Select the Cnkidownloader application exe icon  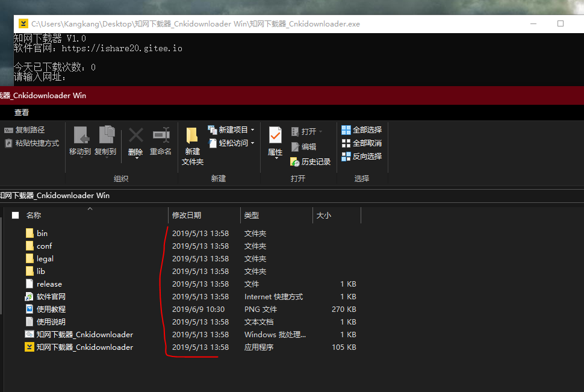click(x=30, y=347)
